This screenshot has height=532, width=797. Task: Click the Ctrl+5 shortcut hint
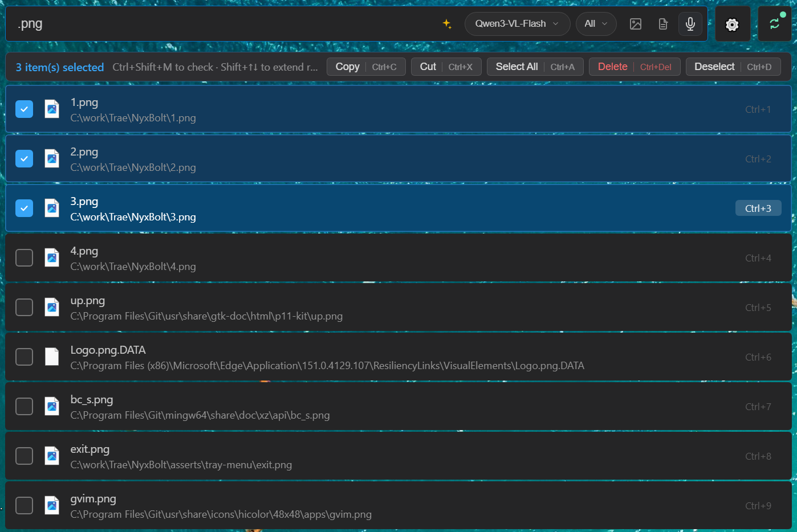coord(758,308)
